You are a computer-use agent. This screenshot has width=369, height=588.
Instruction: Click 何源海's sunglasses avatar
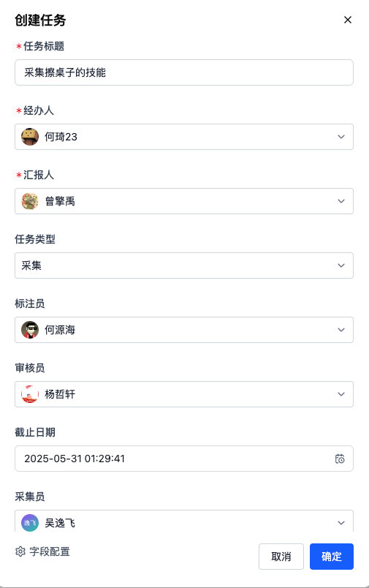(30, 330)
